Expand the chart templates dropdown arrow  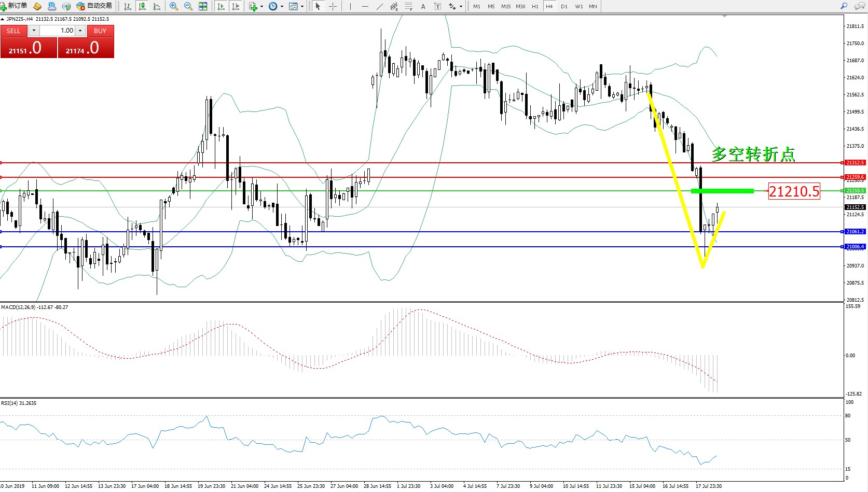(x=302, y=7)
